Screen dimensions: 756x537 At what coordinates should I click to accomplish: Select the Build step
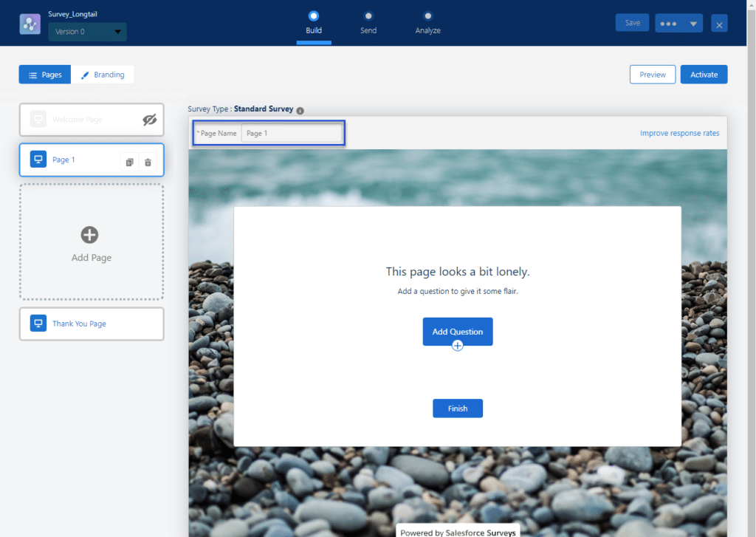(314, 16)
